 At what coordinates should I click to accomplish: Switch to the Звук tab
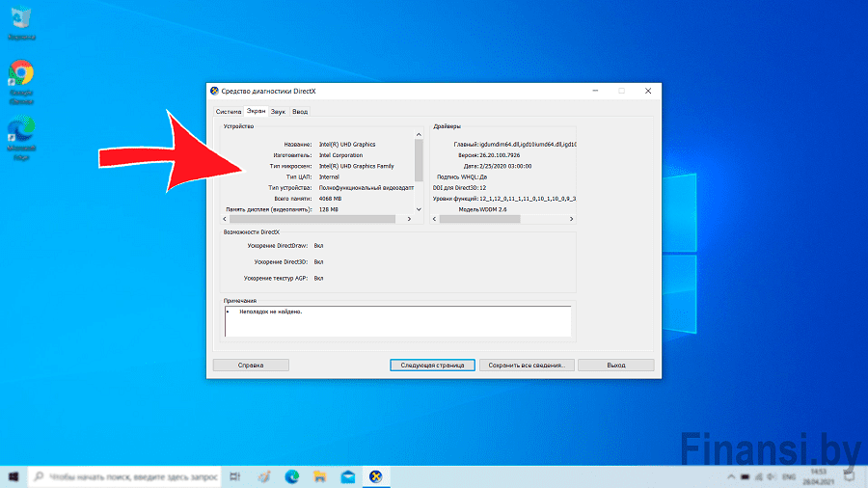(x=278, y=112)
